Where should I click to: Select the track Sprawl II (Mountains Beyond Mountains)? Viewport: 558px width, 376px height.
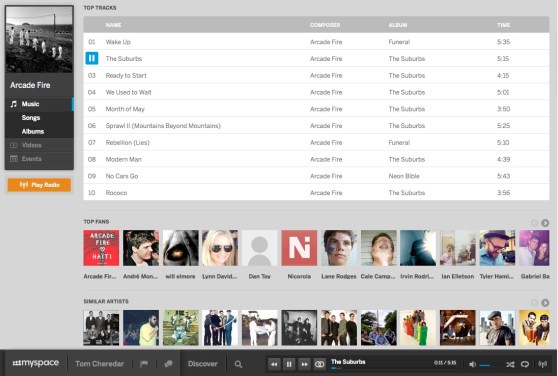316,126
